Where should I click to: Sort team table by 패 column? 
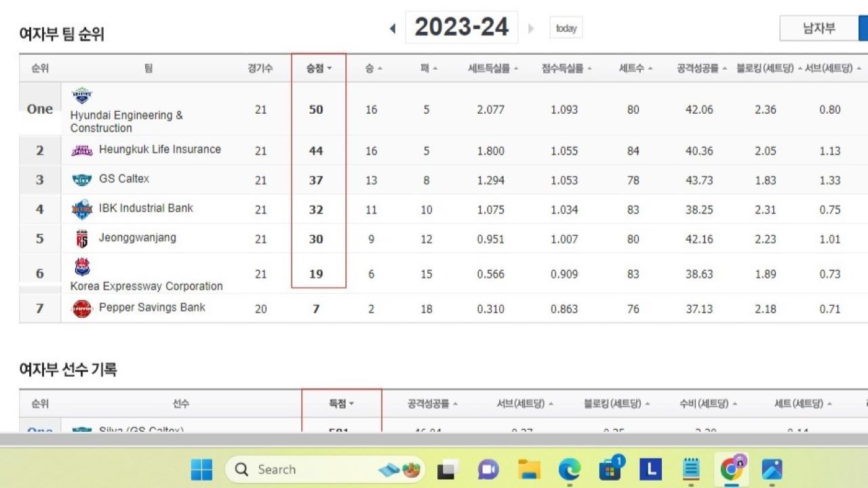tap(429, 68)
